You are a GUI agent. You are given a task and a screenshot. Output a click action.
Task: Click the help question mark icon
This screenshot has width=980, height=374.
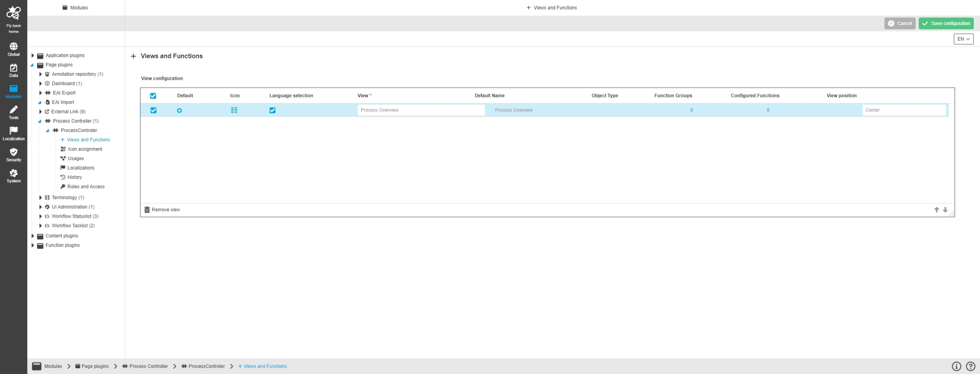970,366
